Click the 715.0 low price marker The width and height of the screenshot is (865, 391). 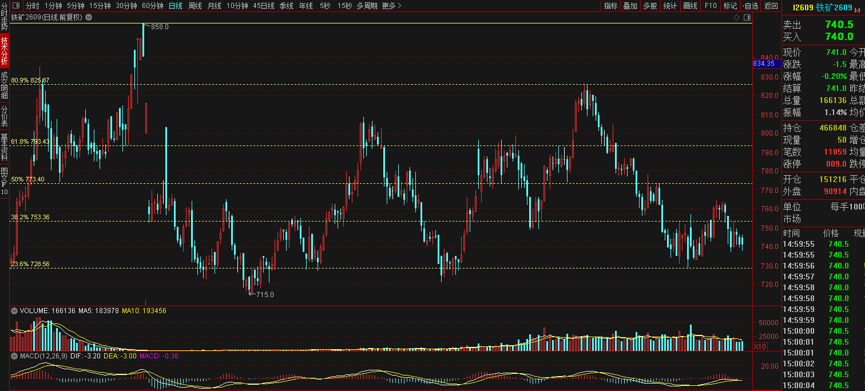pos(265,294)
